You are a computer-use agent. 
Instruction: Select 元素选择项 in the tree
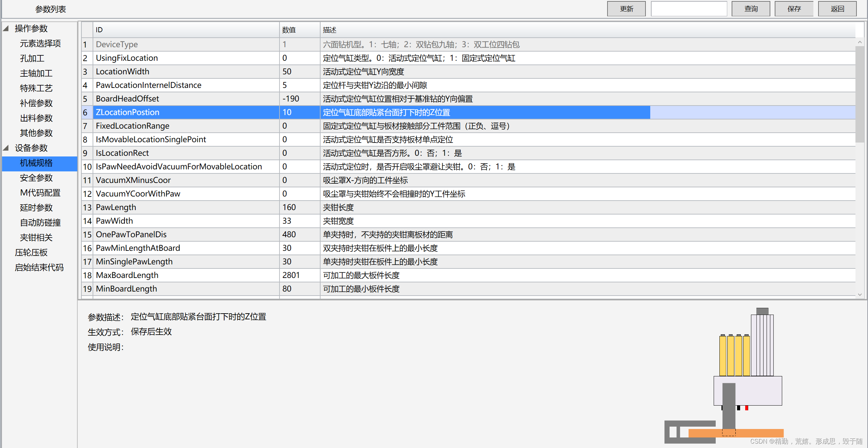point(40,43)
